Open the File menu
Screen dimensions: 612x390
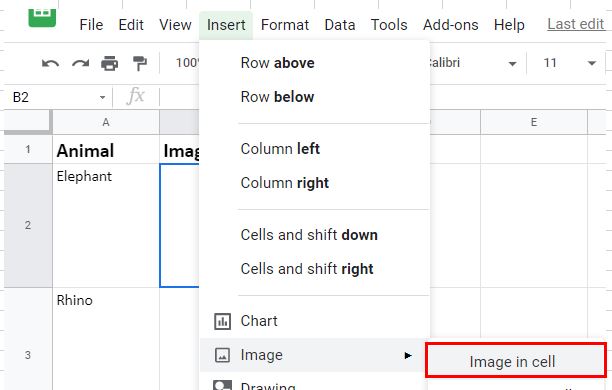coord(91,25)
